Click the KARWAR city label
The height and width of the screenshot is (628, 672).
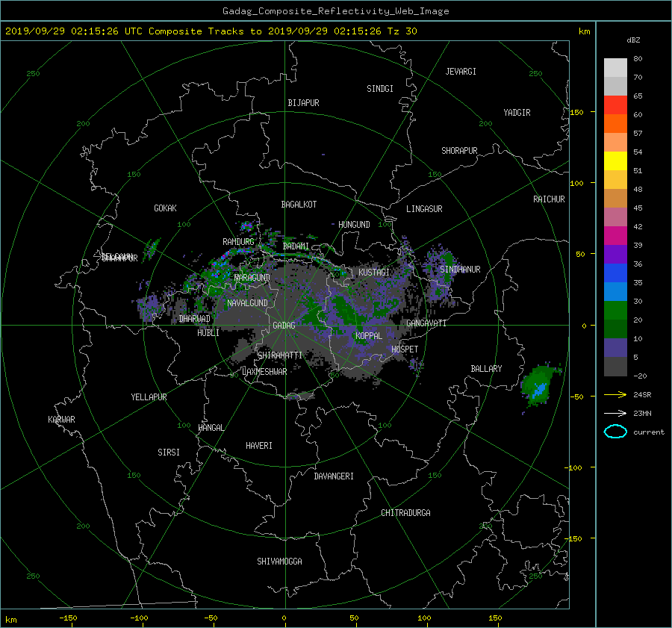tap(61, 419)
